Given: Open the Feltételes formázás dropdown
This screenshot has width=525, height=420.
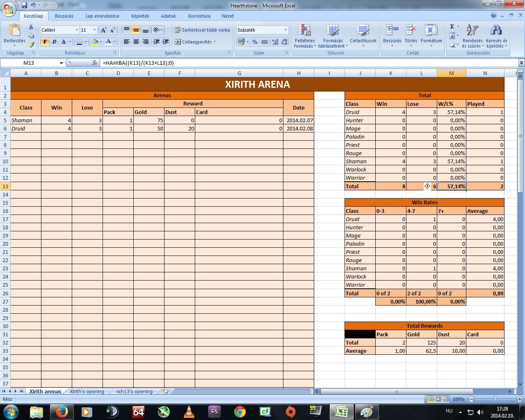Looking at the screenshot, I should [305, 36].
